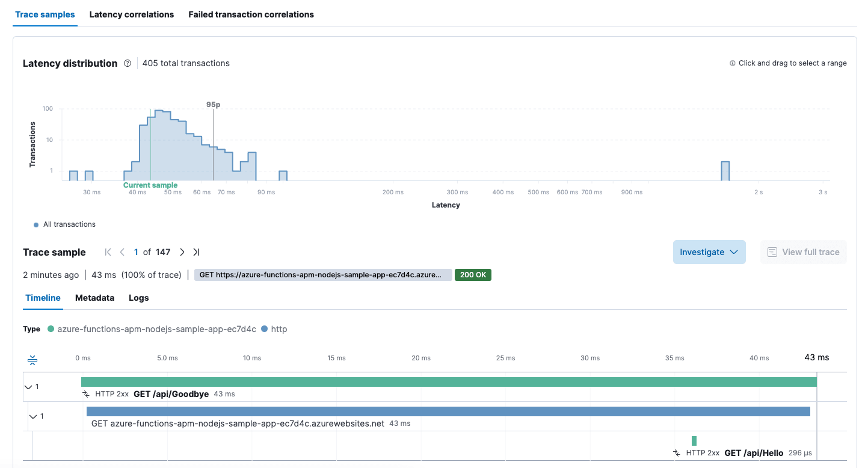Go to previous trace sample

pos(122,253)
